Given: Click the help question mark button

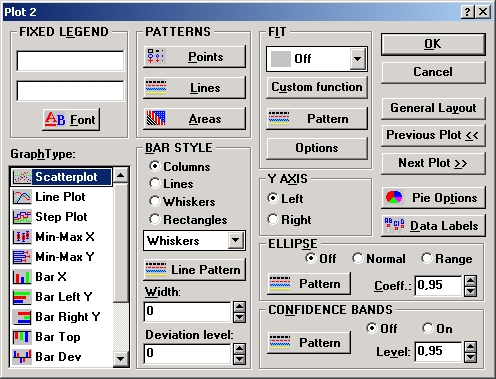Looking at the screenshot, I should [468, 12].
